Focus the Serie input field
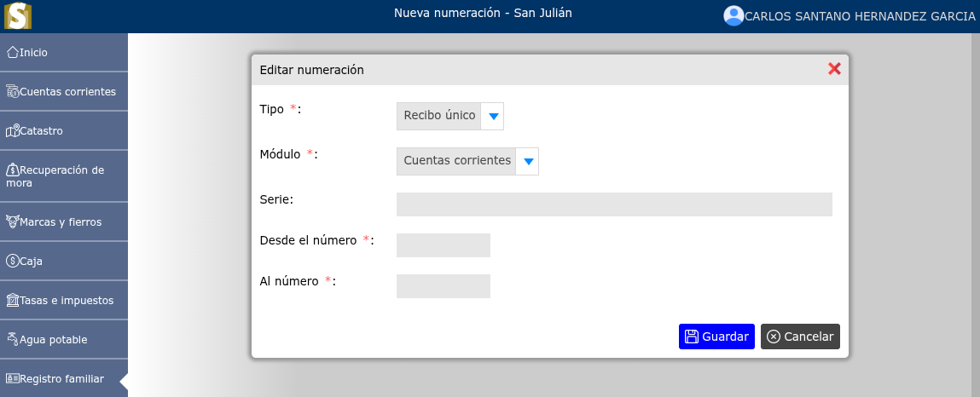The height and width of the screenshot is (397, 980). [614, 204]
